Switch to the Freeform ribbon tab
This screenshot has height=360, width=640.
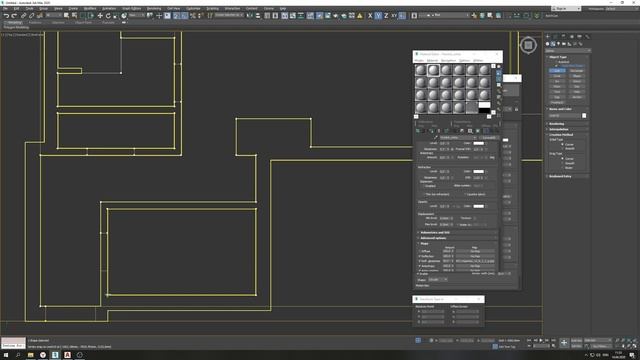35,22
